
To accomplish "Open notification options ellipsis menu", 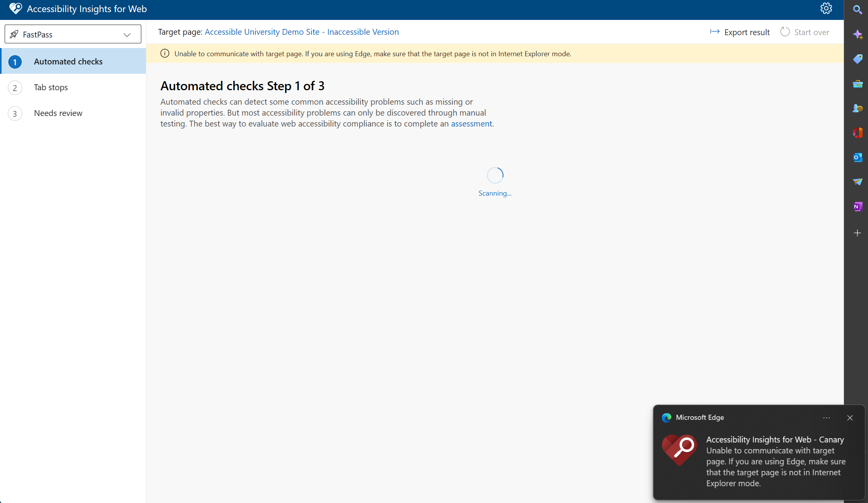I will click(x=826, y=418).
